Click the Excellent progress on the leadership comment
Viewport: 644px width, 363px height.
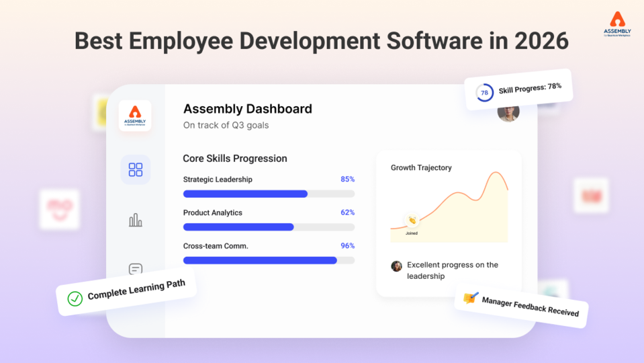tap(453, 270)
